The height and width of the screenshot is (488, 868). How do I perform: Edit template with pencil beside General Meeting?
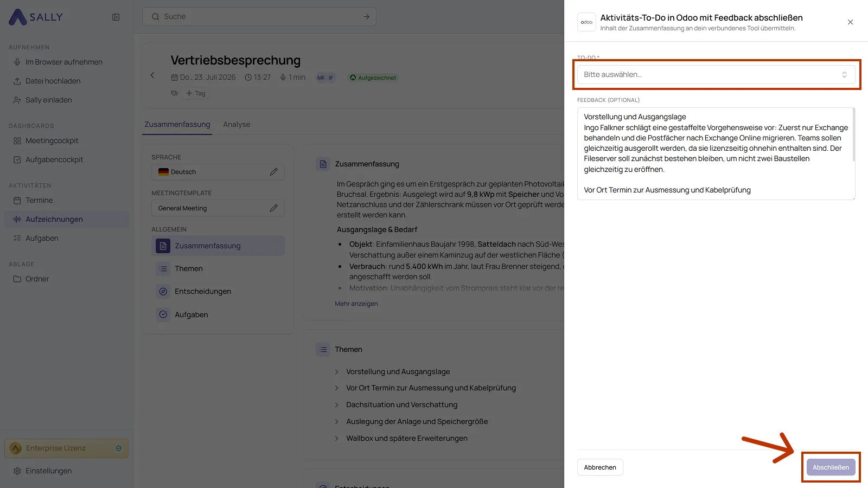coord(274,208)
